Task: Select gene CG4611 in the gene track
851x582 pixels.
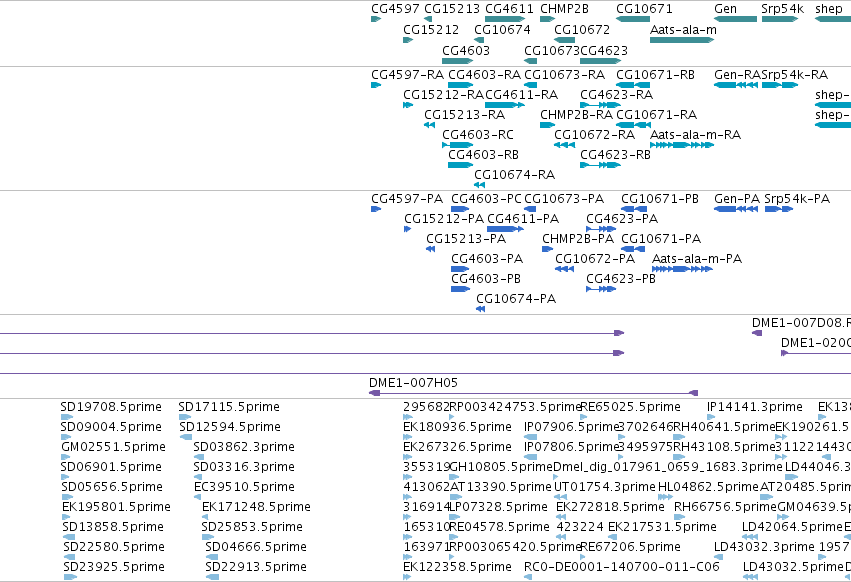Action: (x=509, y=9)
